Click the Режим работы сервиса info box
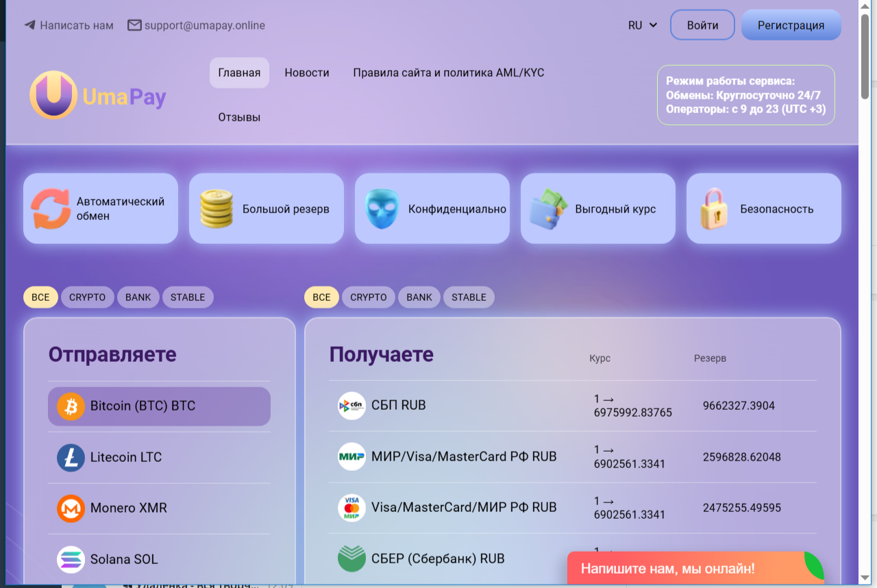Image resolution: width=877 pixels, height=588 pixels. tap(746, 95)
